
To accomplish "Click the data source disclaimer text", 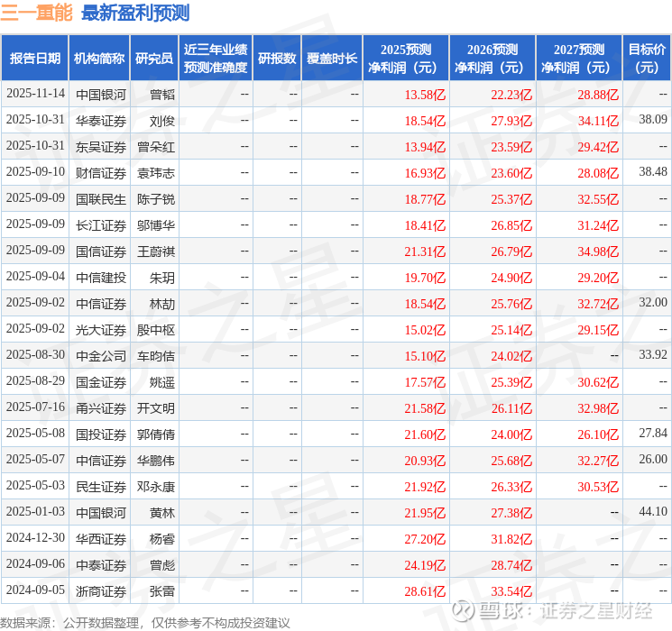I will pos(145,622).
